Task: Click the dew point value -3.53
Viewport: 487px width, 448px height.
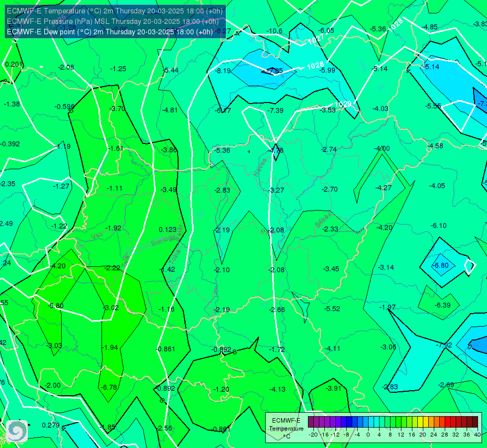Action: (328, 110)
